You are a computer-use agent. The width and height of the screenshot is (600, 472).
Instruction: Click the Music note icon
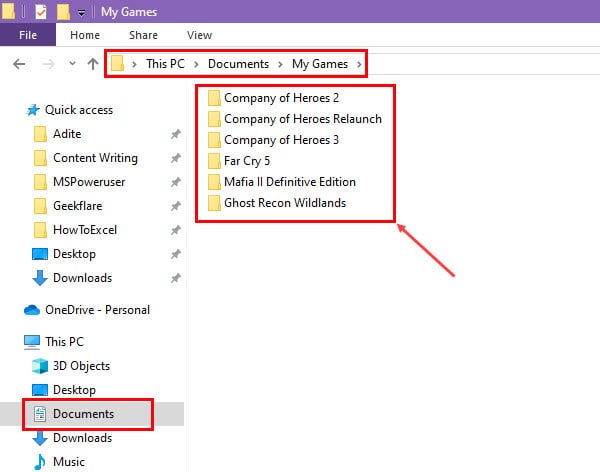[x=40, y=462]
